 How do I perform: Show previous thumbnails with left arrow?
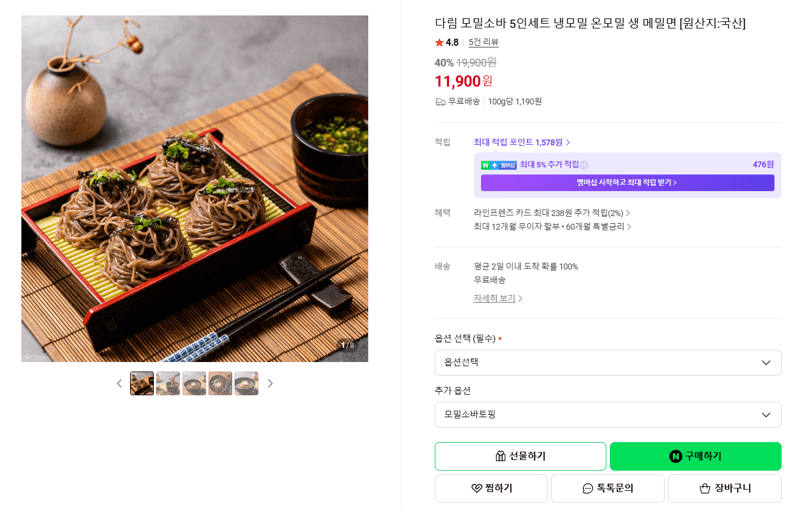coord(119,384)
